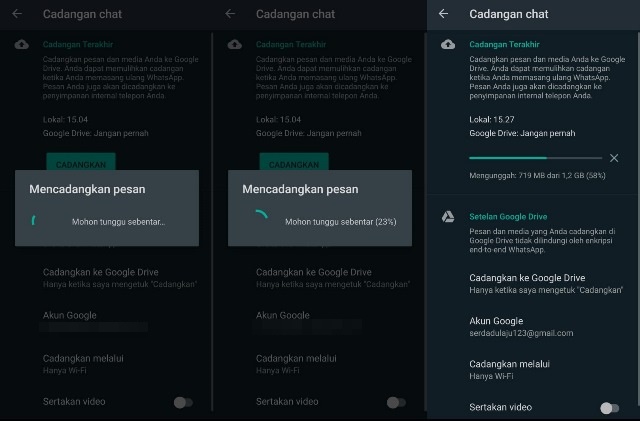Image resolution: width=640 pixels, height=421 pixels.
Task: Click the upload progress bar at 58%
Action: tap(536, 158)
